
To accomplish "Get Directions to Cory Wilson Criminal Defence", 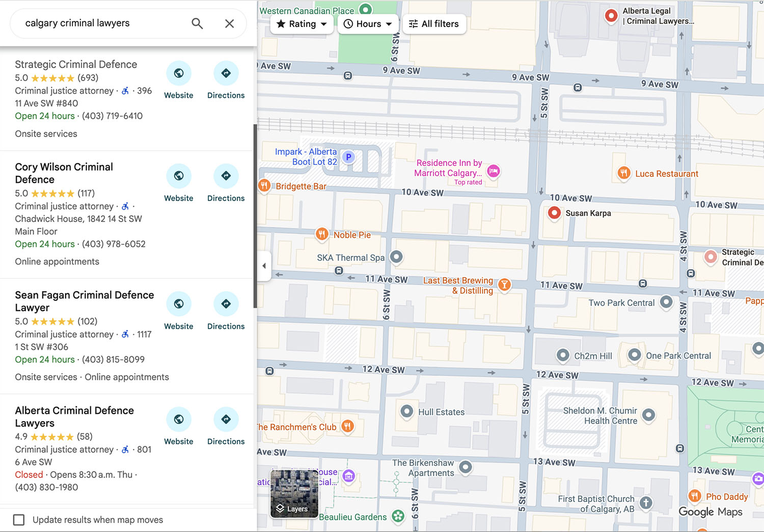I will [x=226, y=176].
